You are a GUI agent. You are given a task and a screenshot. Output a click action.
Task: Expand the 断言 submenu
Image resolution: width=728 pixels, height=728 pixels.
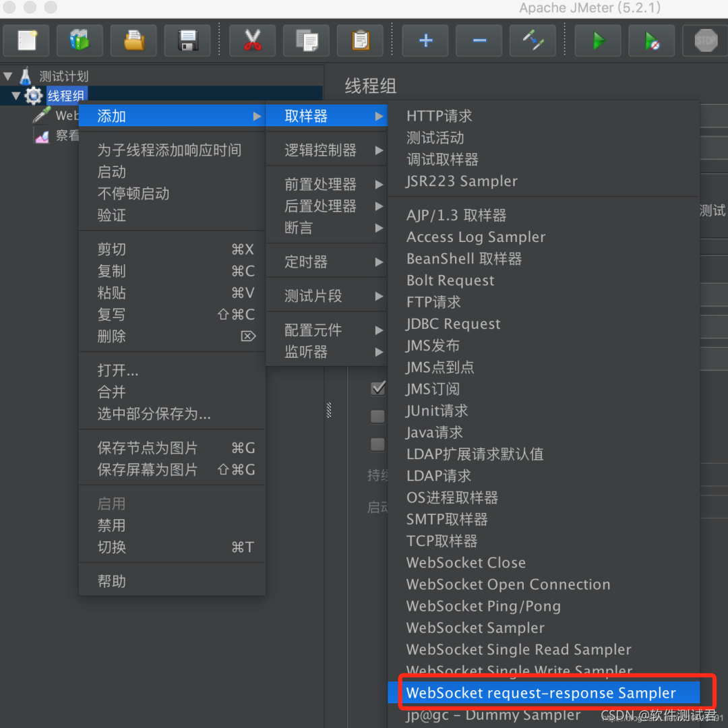(326, 228)
